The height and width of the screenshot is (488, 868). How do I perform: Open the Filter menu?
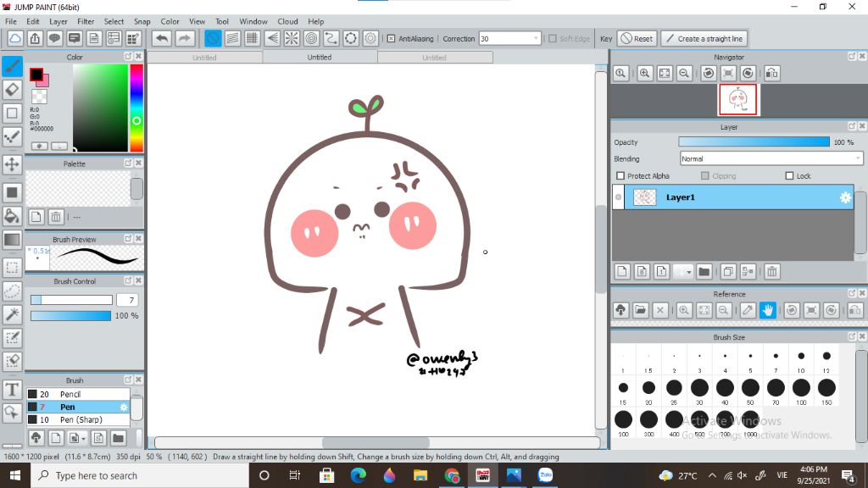(x=86, y=21)
